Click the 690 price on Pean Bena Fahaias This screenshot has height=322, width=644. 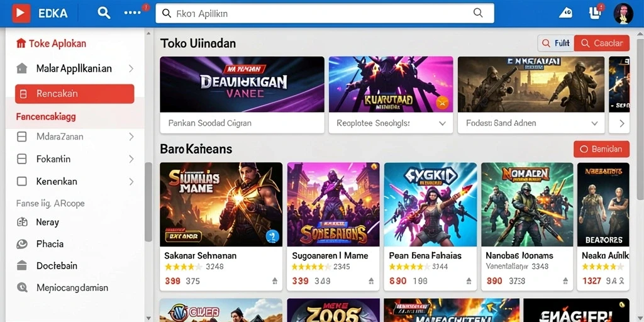(x=397, y=281)
